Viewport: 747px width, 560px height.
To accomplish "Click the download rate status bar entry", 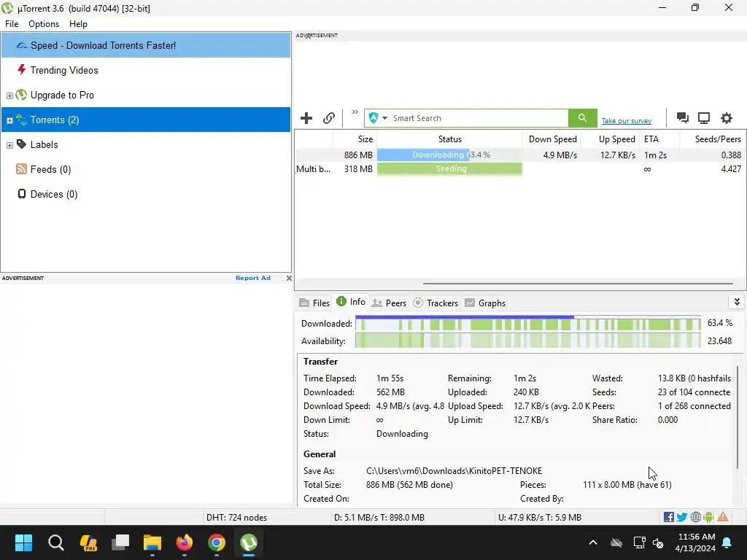I will click(x=379, y=518).
